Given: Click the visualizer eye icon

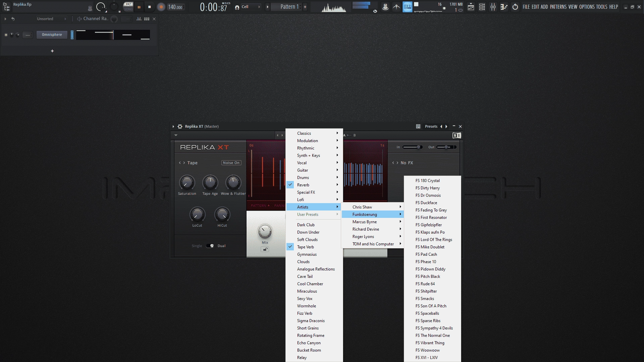Looking at the screenshot, I should (x=375, y=11).
